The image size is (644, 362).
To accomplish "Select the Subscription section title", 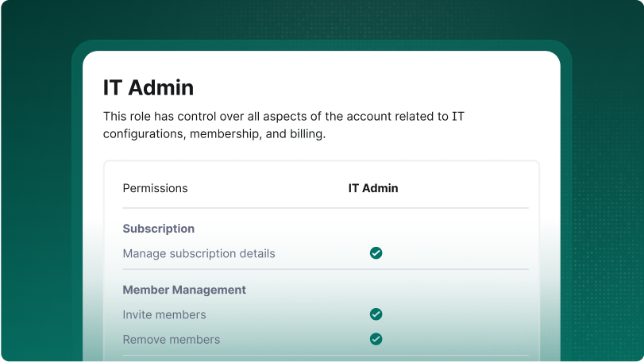I will pyautogui.click(x=159, y=229).
